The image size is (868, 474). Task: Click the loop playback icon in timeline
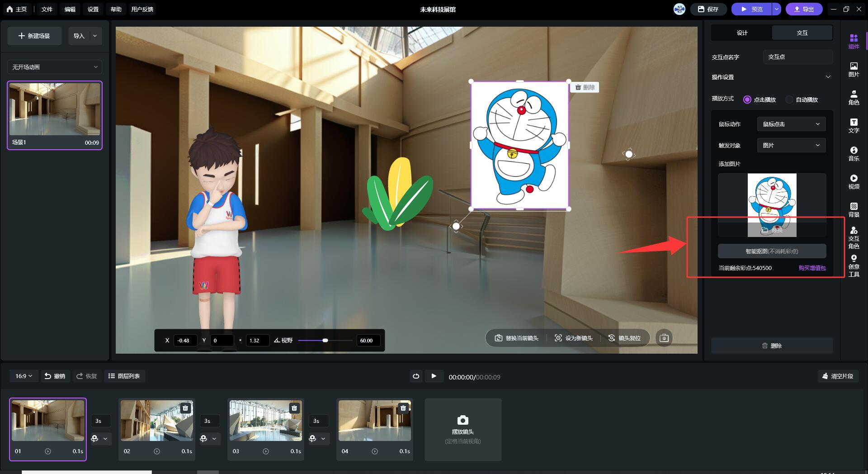(x=415, y=376)
